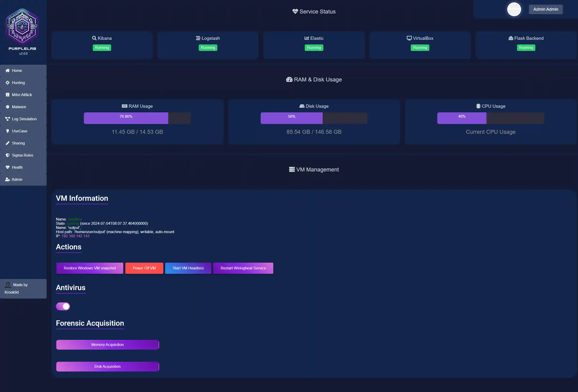Click the Kibana magnifier icon
The height and width of the screenshot is (392, 578).
94,38
